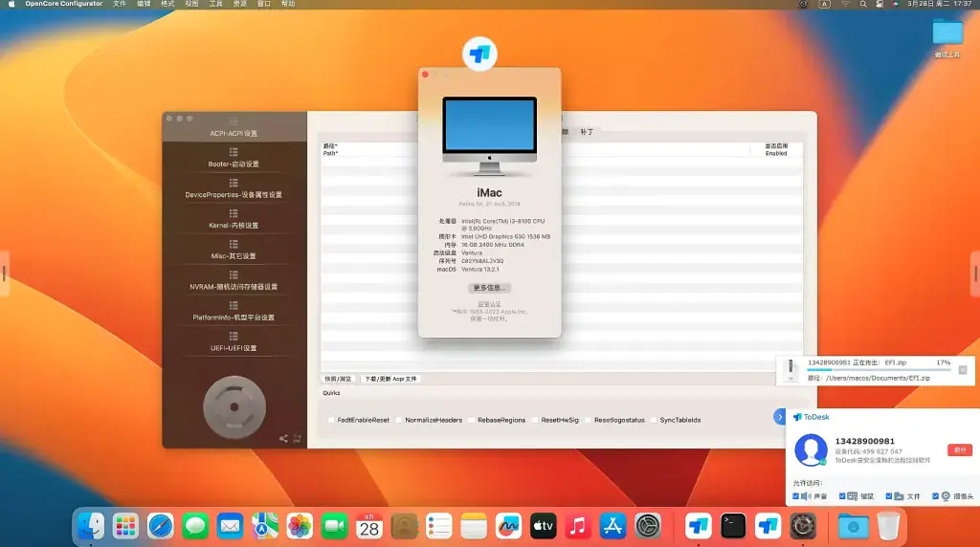The image size is (980, 547).
Task: Open PlatformInfo settings in the sidebar
Action: pos(234,311)
